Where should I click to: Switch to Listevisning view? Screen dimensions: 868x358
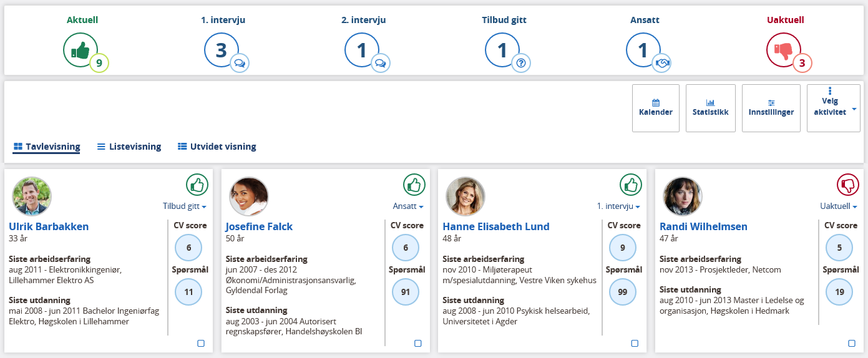pyautogui.click(x=129, y=147)
